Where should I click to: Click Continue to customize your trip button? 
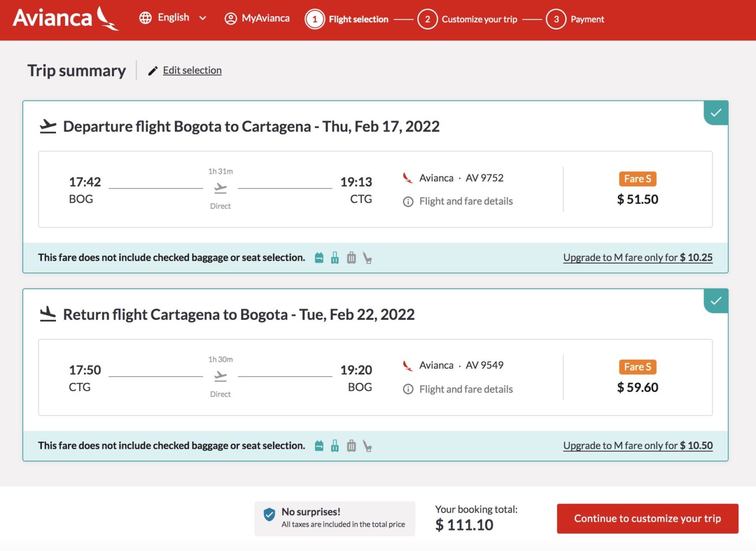pyautogui.click(x=648, y=519)
